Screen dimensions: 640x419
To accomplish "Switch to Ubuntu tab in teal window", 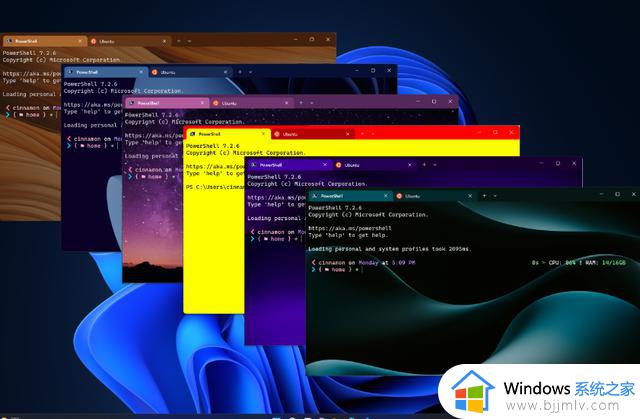I will (434, 196).
